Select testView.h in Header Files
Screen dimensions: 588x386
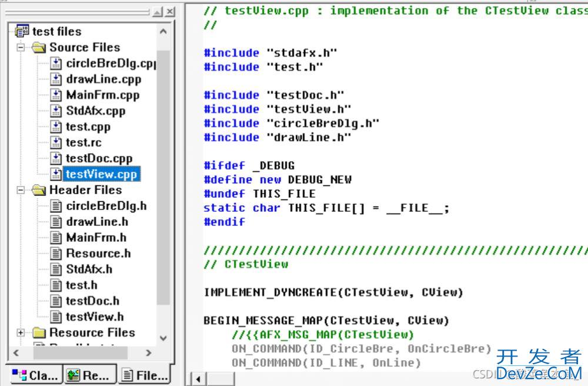coord(95,317)
